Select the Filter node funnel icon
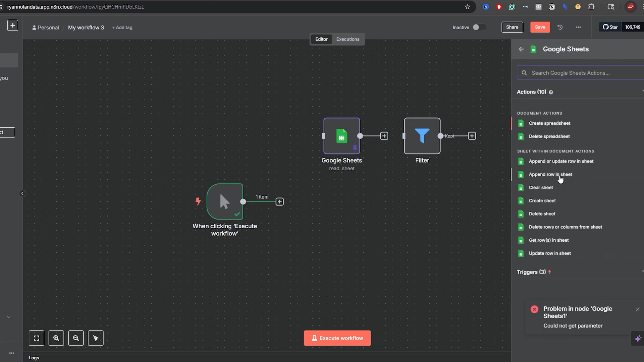 click(x=422, y=136)
